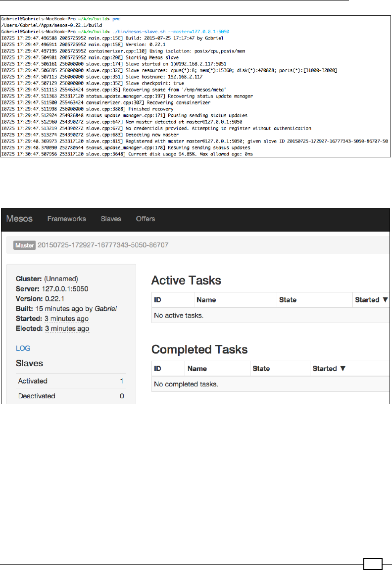Open the Frameworks tab
Screen dimensions: 392x570
[66, 219]
